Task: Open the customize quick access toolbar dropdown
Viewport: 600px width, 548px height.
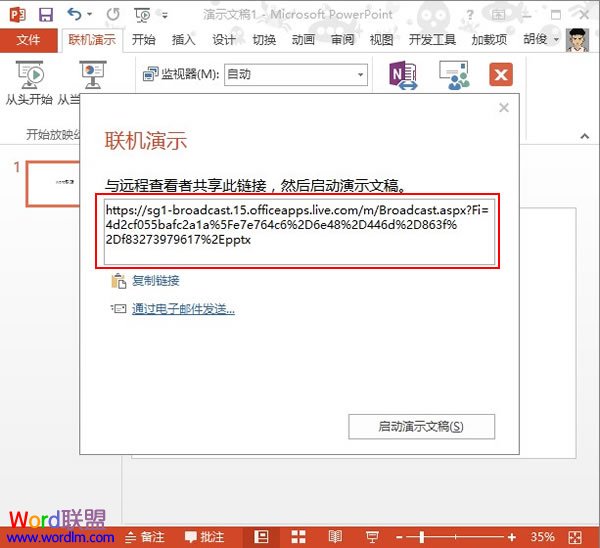Action: click(165, 15)
